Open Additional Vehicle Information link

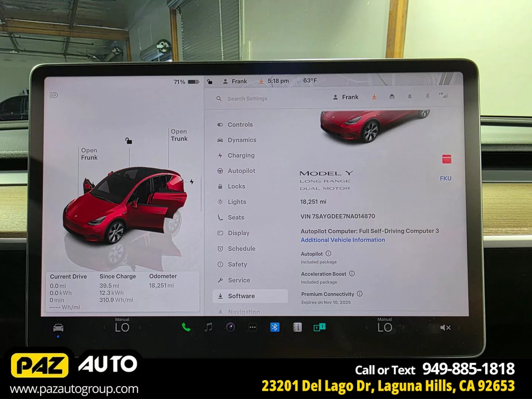(x=342, y=240)
